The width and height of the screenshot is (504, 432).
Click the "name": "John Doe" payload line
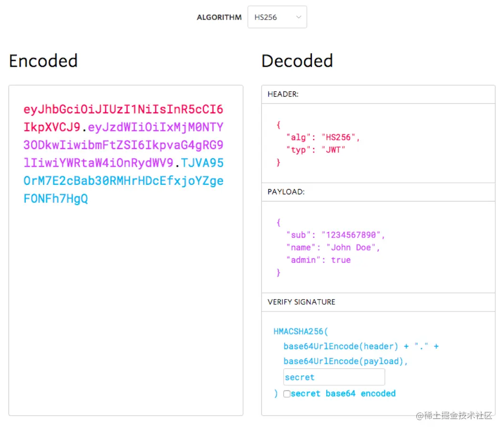(333, 247)
